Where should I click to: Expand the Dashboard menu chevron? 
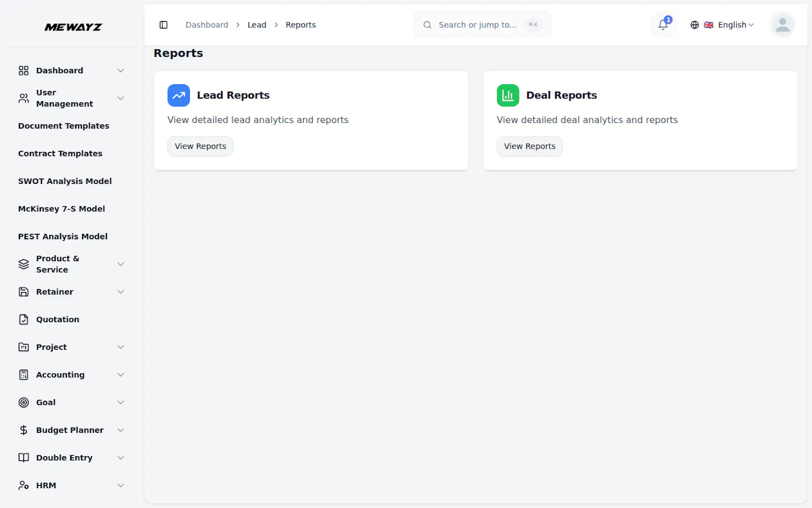[121, 71]
